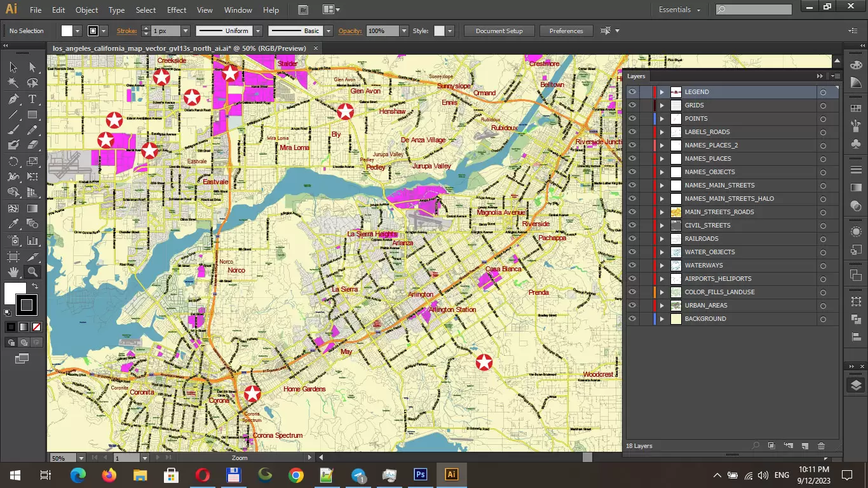The height and width of the screenshot is (488, 868).
Task: Select the Line Segment tool
Action: click(13, 115)
